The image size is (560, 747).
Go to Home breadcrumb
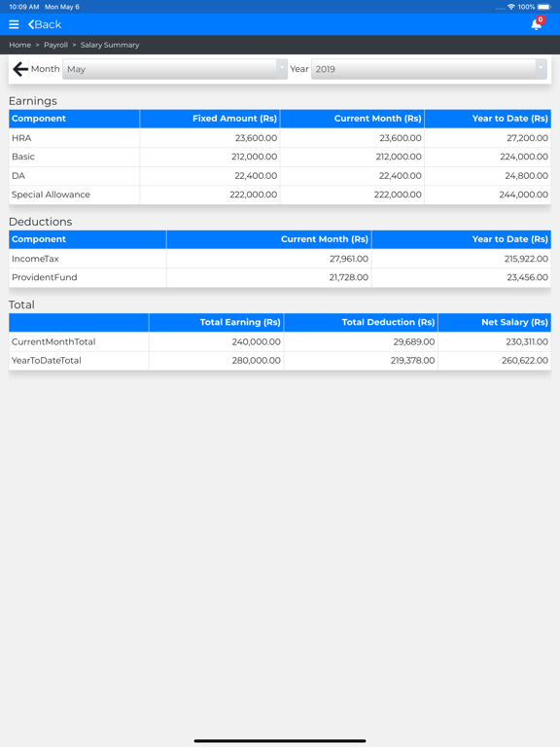(20, 45)
